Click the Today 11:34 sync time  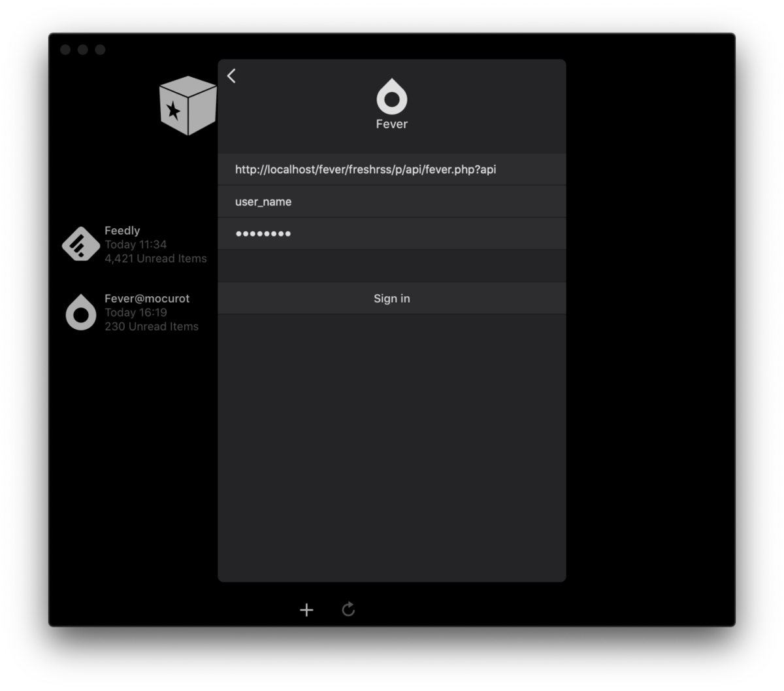(136, 244)
